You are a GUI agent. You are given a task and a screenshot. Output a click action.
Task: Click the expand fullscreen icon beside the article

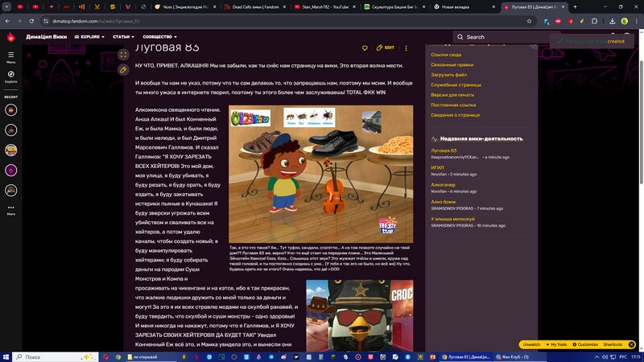point(123,55)
